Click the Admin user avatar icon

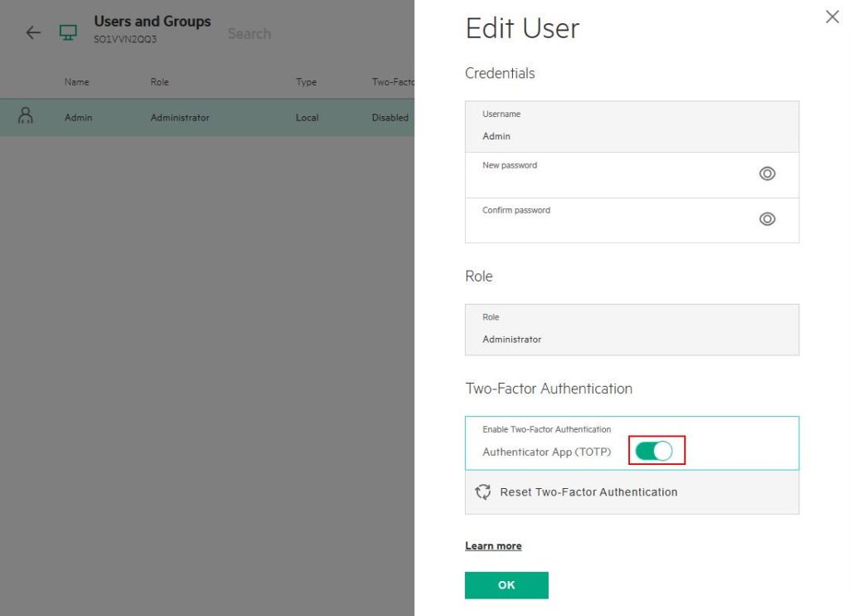point(26,116)
